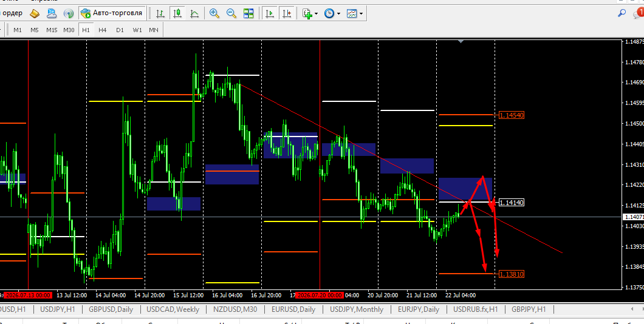Viewport: 644px width, 324px height.
Task: Click the 2026.07.13 00:00 time marker
Action: click(27, 295)
